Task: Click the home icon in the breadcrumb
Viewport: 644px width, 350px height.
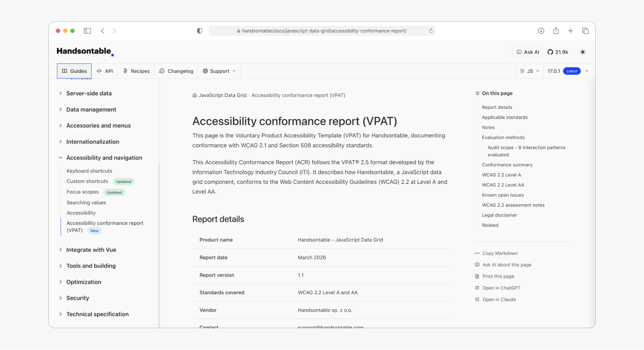Action: pos(194,95)
